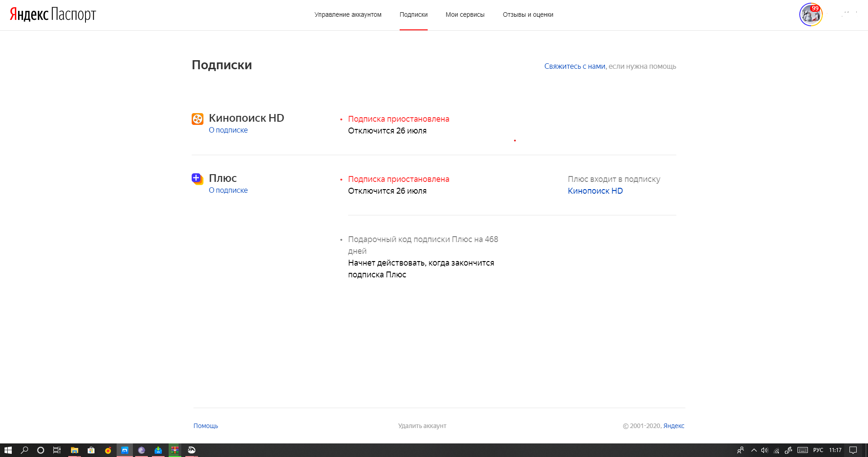Click Подарочный код подписки Плюс text
This screenshot has height=457, width=868.
[423, 245]
